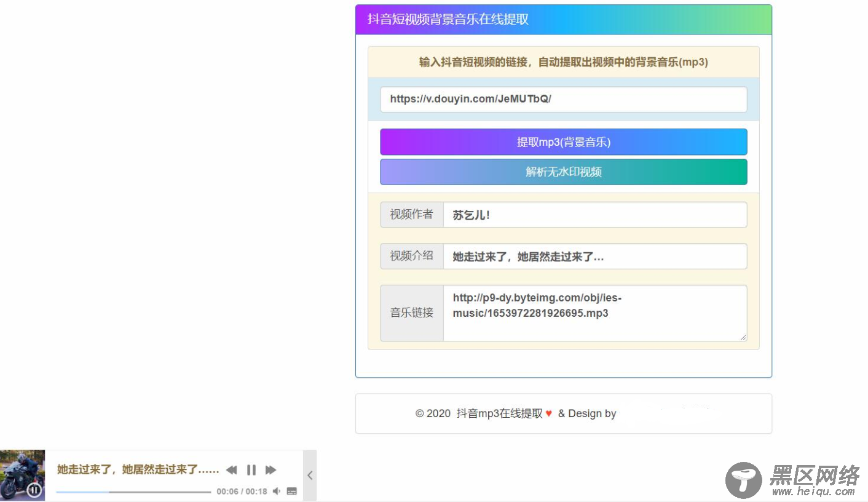Image resolution: width=868 pixels, height=502 pixels.
Task: Click the song title in the player
Action: coord(138,469)
